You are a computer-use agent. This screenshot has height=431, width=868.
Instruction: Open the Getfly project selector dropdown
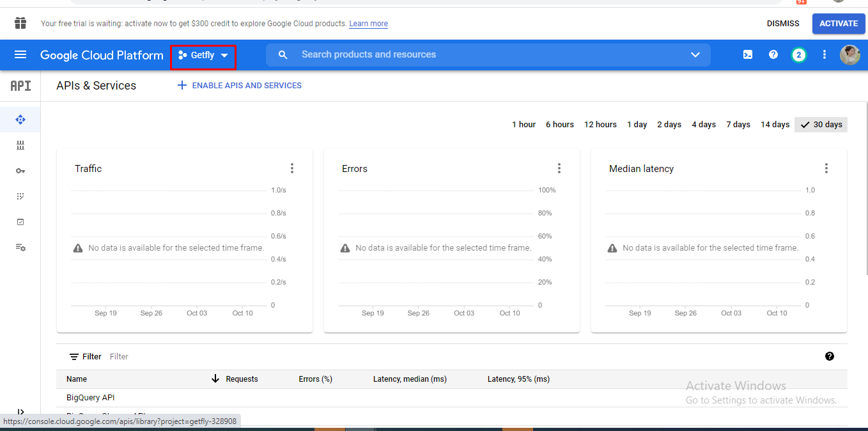click(x=203, y=56)
